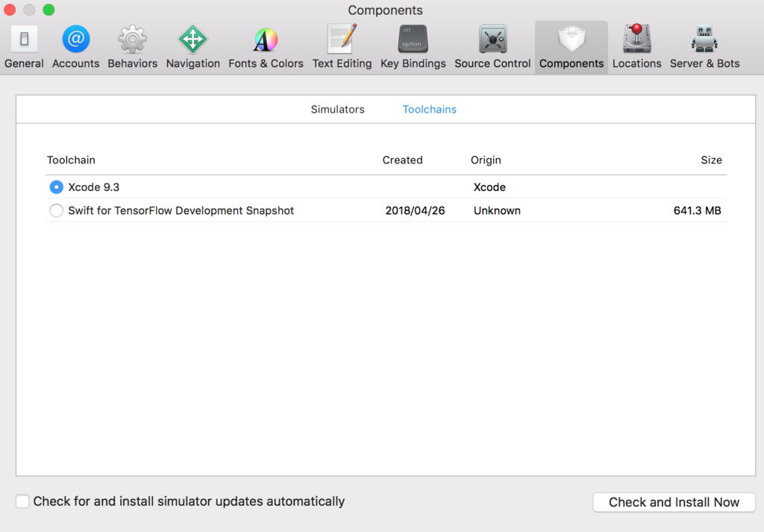The height and width of the screenshot is (532, 764).
Task: Select Swift for TensorFlow toolchain radio button
Action: (57, 210)
